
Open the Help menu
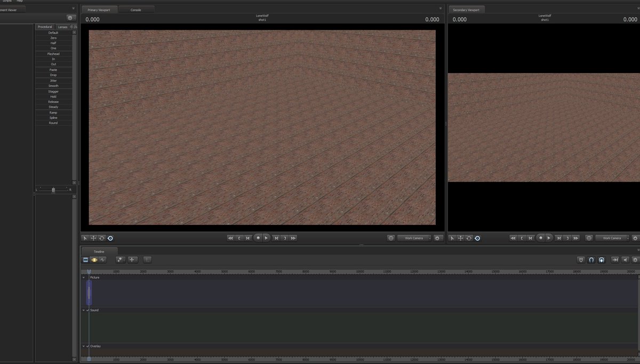click(19, 1)
